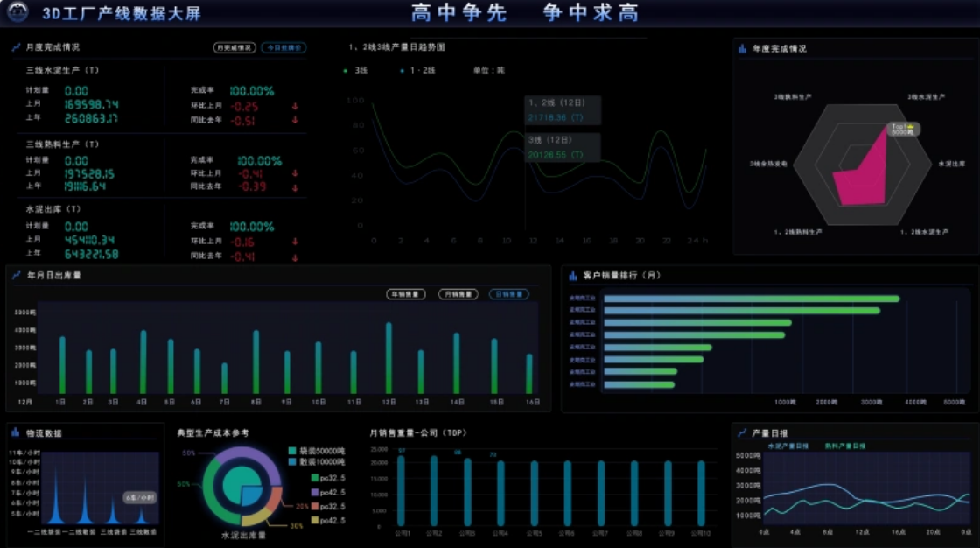Toggle the yellow po42.5 legend entry
The width and height of the screenshot is (980, 548).
click(328, 521)
